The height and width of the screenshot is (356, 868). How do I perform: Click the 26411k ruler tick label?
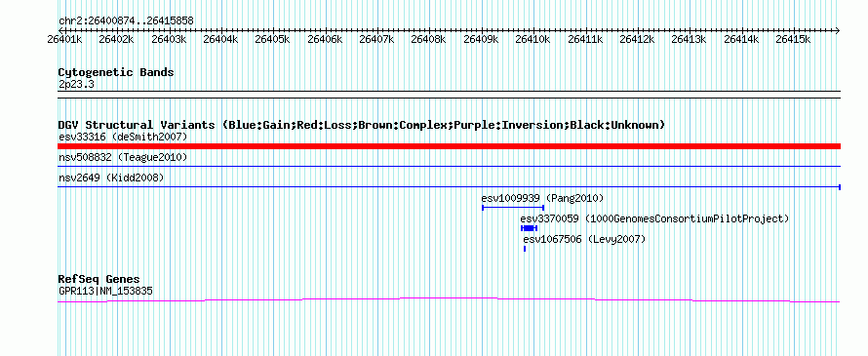(x=585, y=40)
